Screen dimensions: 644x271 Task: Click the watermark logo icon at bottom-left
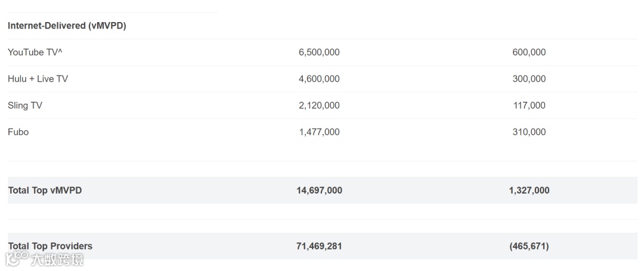click(17, 259)
